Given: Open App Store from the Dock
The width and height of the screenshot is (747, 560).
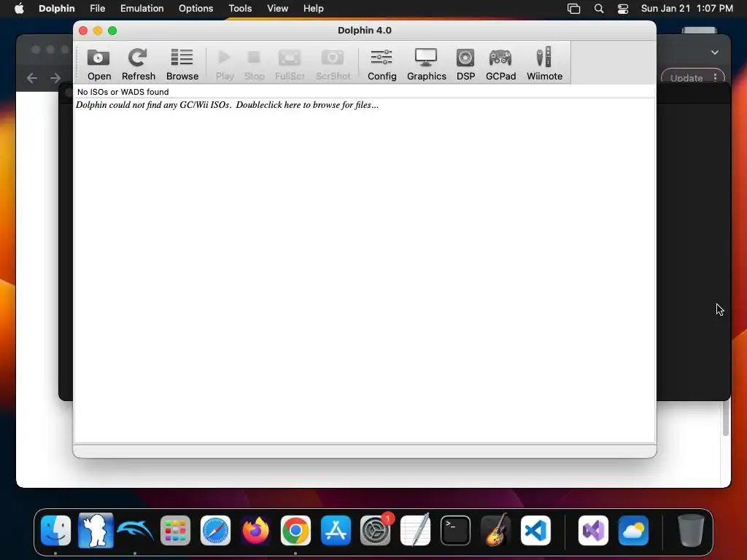Looking at the screenshot, I should [336, 531].
